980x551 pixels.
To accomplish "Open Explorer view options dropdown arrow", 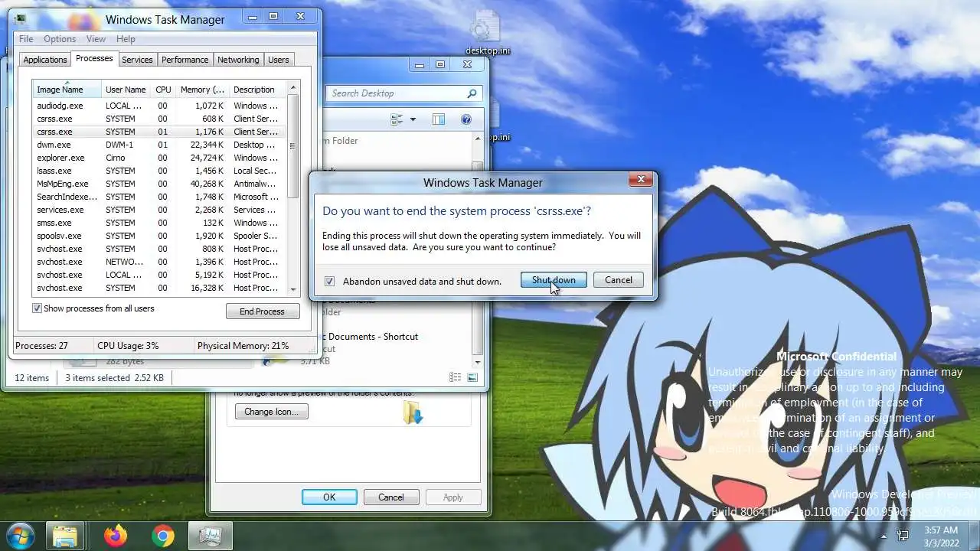I will tap(413, 119).
